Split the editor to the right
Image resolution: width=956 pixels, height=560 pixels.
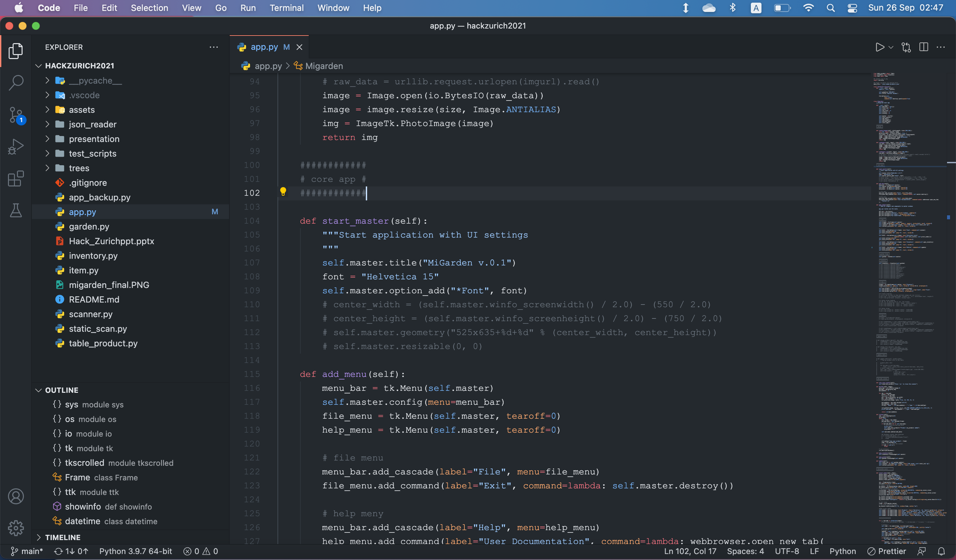[923, 47]
